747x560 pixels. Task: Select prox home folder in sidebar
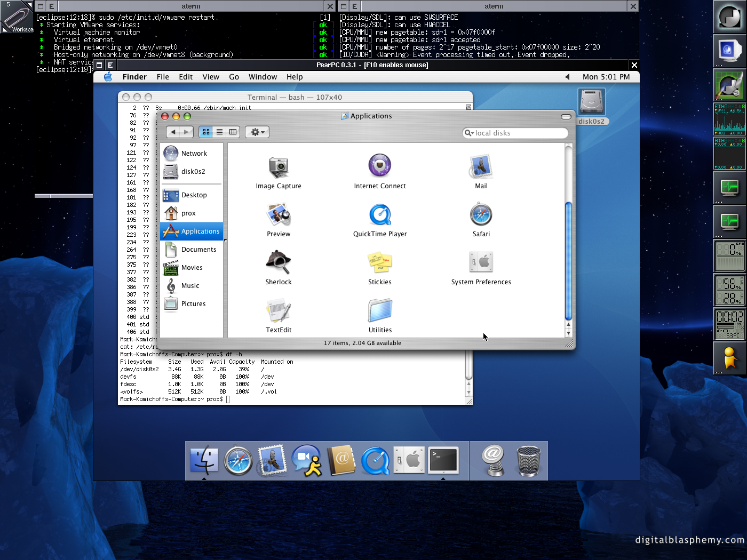(x=192, y=213)
